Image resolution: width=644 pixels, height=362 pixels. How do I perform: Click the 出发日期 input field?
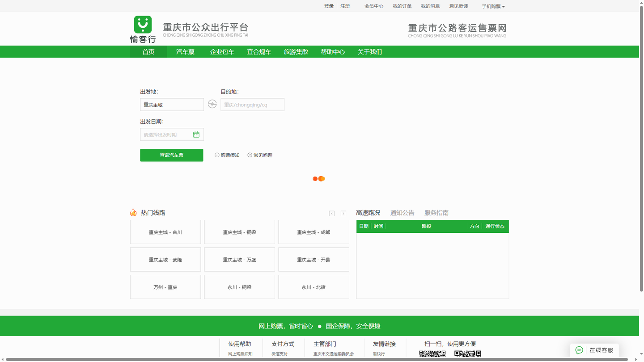(x=172, y=135)
